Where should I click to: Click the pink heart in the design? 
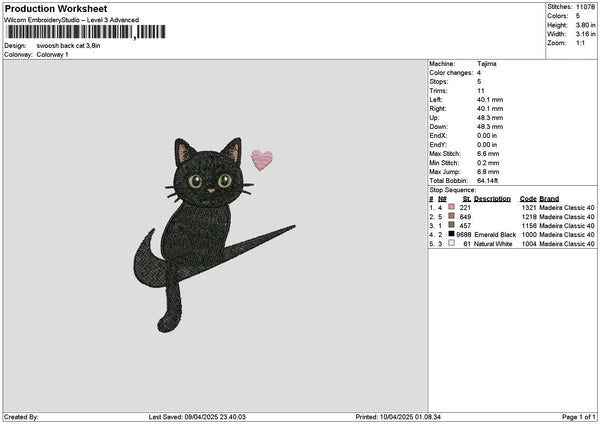click(262, 160)
